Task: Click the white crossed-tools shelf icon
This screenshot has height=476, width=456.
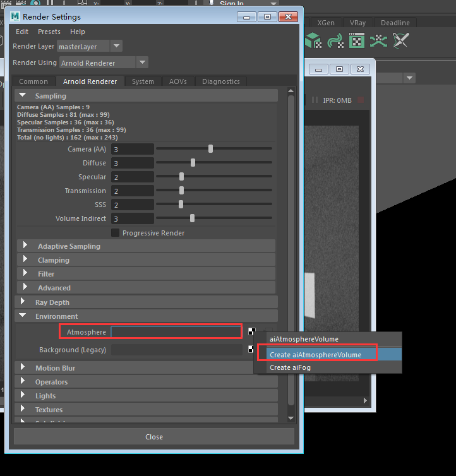Action: [400, 40]
